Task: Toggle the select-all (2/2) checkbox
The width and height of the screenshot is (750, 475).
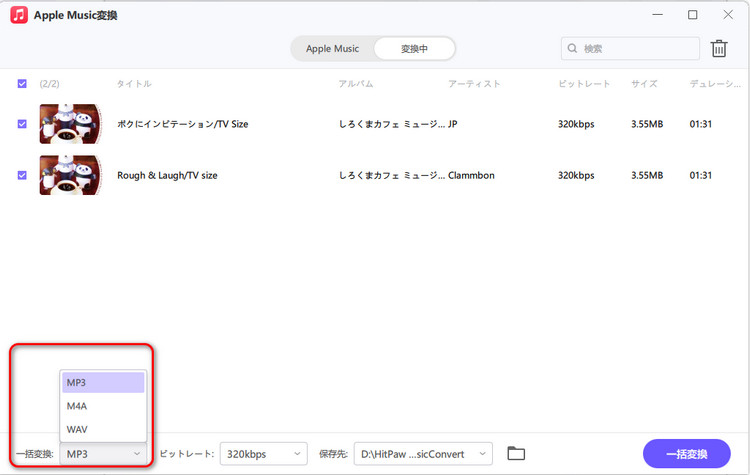Action: click(x=22, y=84)
